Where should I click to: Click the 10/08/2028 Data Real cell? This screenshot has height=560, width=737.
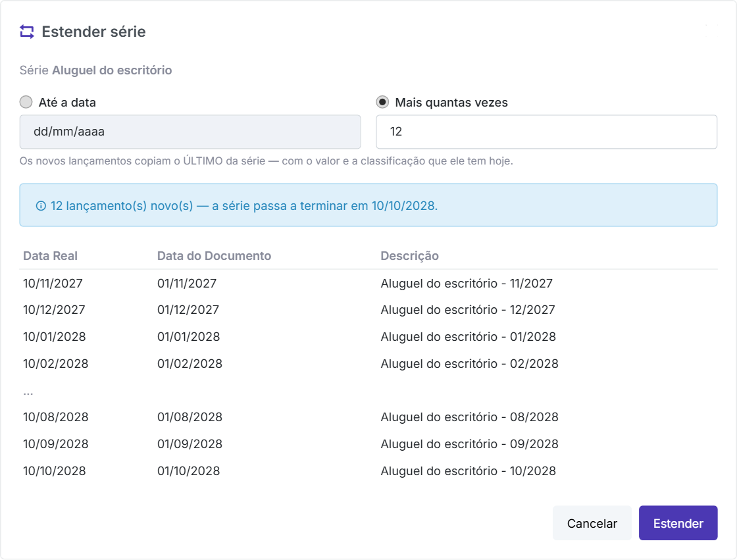(x=56, y=417)
